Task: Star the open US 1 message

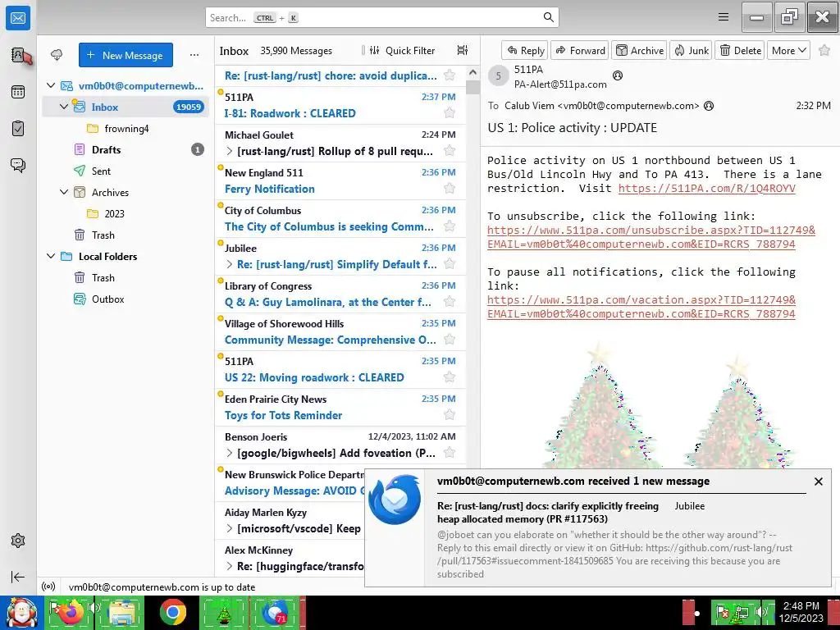Action: [824, 50]
